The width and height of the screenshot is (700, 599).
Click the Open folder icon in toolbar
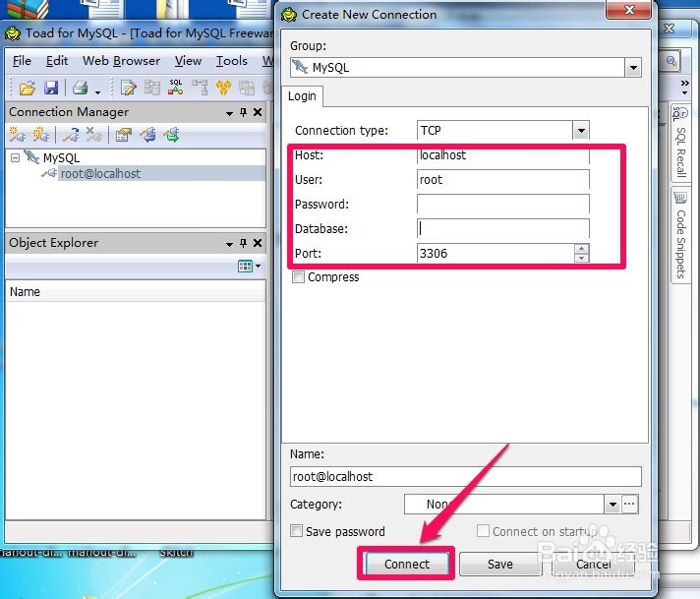tap(28, 88)
